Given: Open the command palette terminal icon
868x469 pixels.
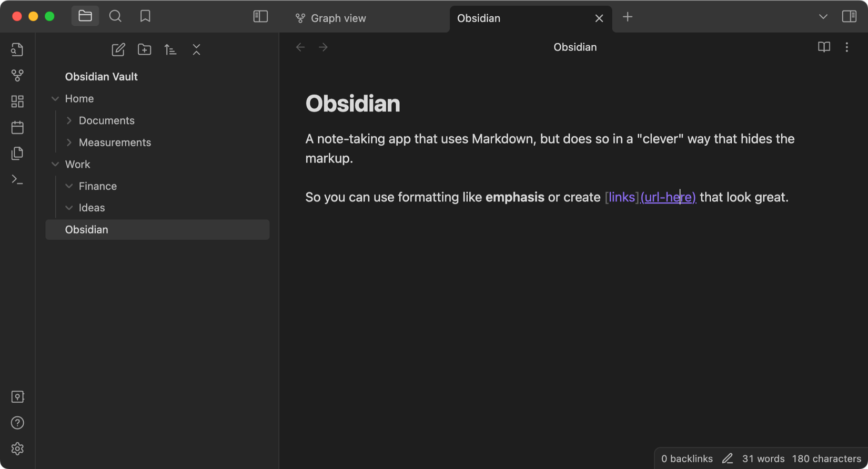Looking at the screenshot, I should click(x=17, y=179).
